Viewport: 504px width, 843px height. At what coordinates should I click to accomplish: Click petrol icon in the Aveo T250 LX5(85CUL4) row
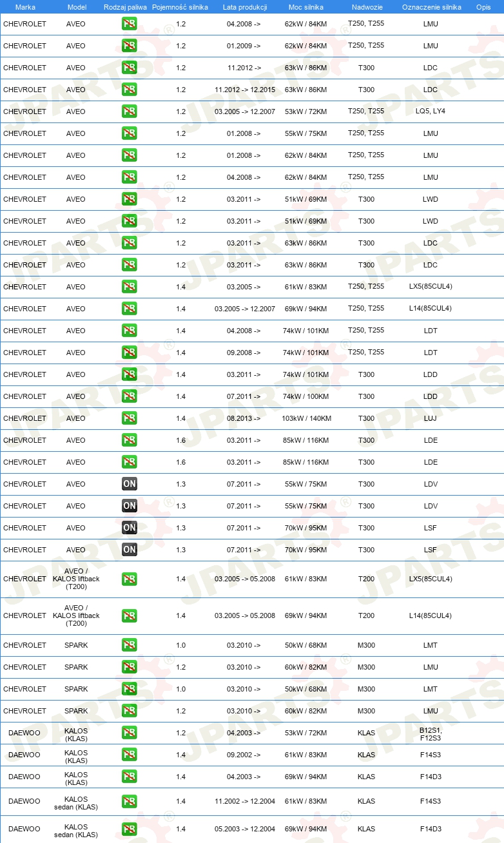pos(130,287)
